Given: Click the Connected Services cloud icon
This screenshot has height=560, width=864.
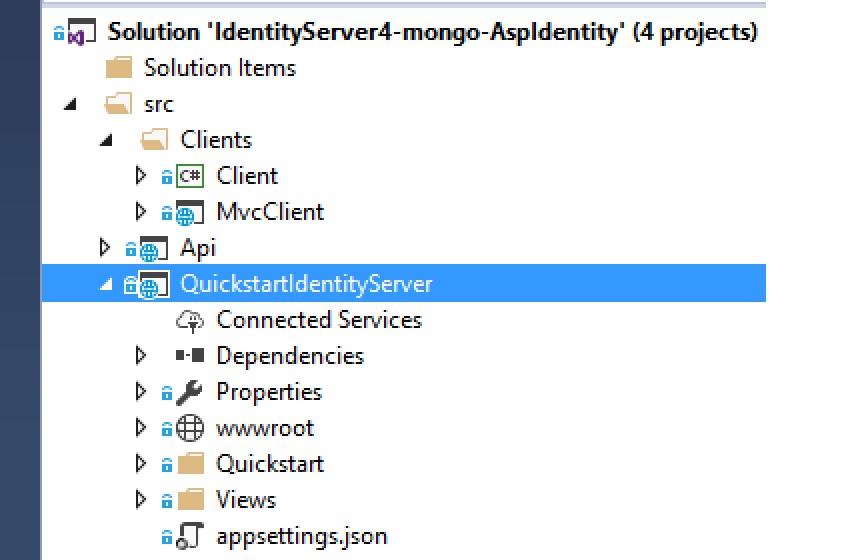Looking at the screenshot, I should 190,321.
